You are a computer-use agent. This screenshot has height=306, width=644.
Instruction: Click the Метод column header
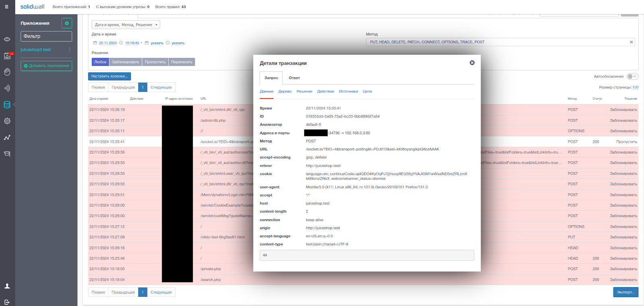click(x=572, y=99)
